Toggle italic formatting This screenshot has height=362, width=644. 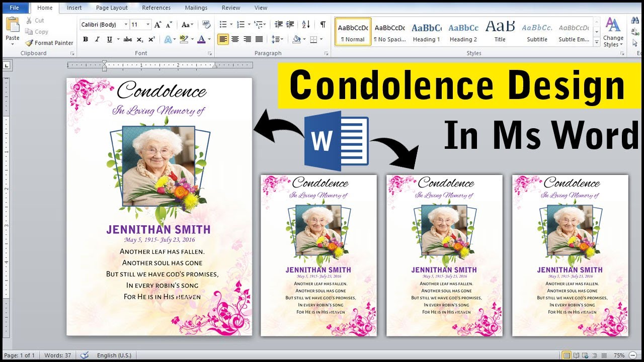(x=98, y=39)
